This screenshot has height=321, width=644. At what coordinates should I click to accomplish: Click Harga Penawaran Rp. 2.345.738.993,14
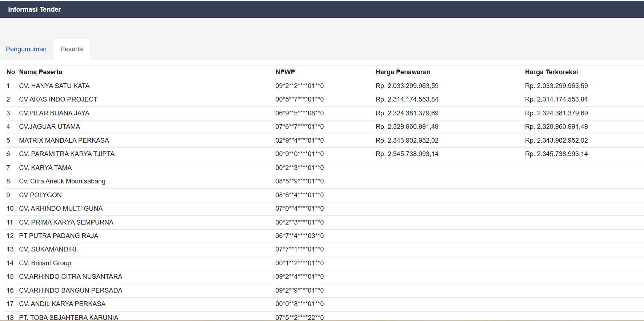pos(407,154)
